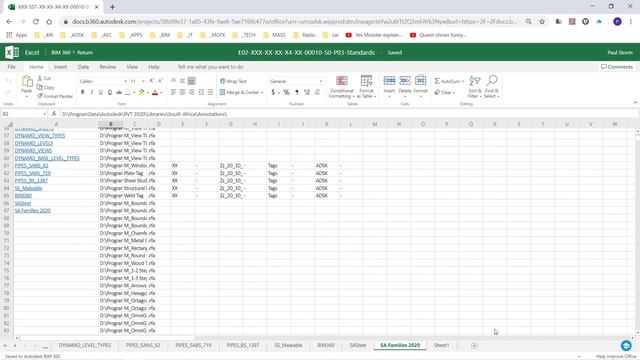Image resolution: width=640 pixels, height=360 pixels.
Task: Switch to the Data ribbon tab
Action: coord(83,67)
